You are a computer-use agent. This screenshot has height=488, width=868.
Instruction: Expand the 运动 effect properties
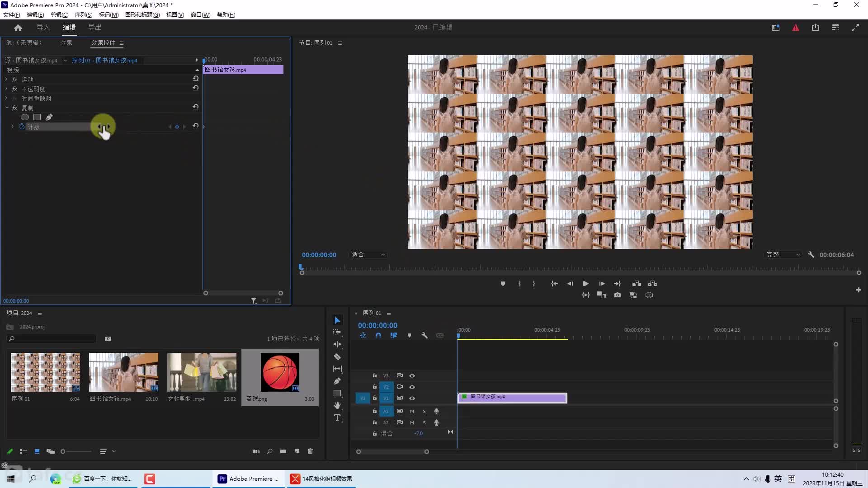pos(6,79)
